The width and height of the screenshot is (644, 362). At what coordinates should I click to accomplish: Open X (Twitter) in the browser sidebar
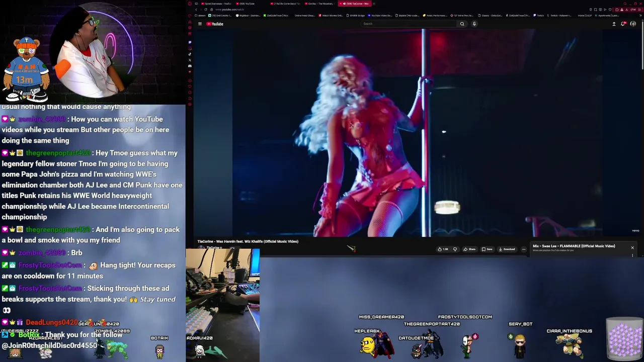(190, 60)
